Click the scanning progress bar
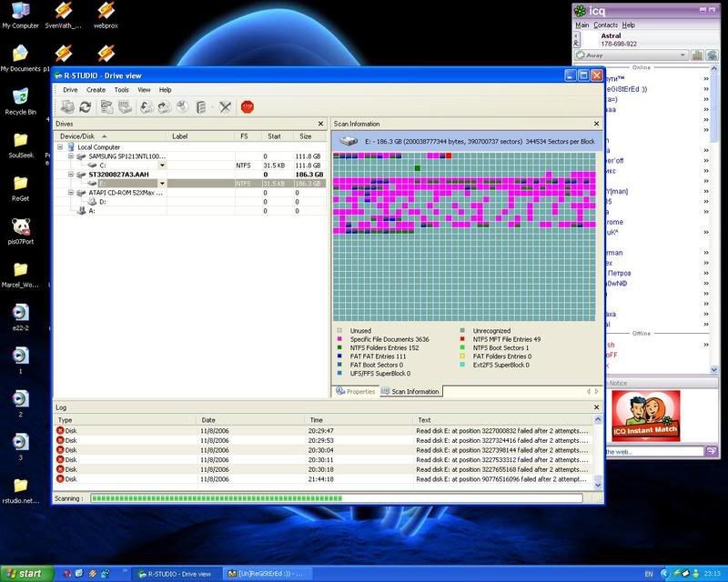 [x=337, y=498]
